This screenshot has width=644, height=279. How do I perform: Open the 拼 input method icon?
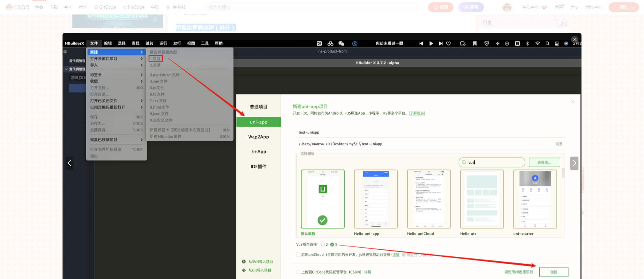(x=517, y=44)
